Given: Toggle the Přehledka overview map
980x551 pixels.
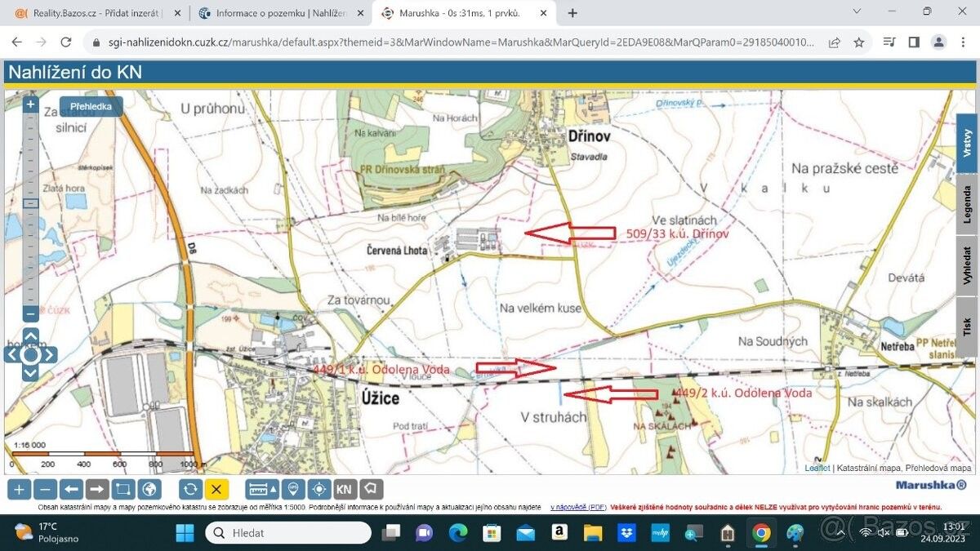Looking at the screenshot, I should [91, 106].
